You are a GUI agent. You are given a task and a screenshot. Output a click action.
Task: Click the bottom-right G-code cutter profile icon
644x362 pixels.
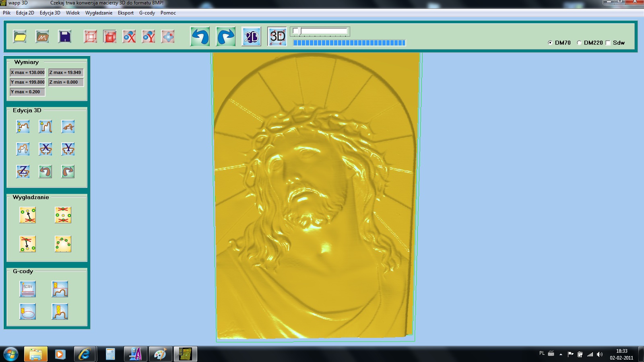[x=60, y=312]
